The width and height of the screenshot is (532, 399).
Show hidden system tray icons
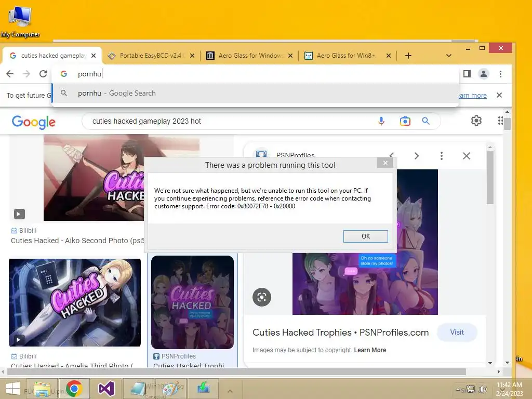[458, 389]
